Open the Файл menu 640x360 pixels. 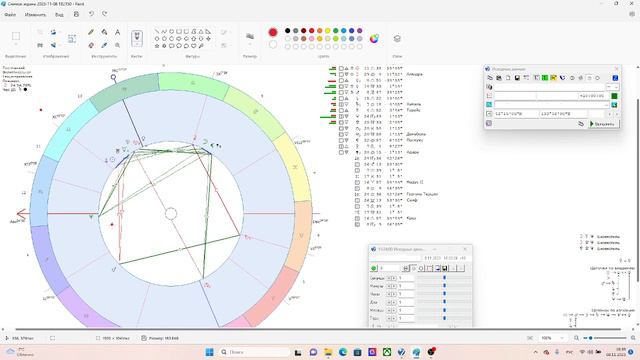coord(10,15)
